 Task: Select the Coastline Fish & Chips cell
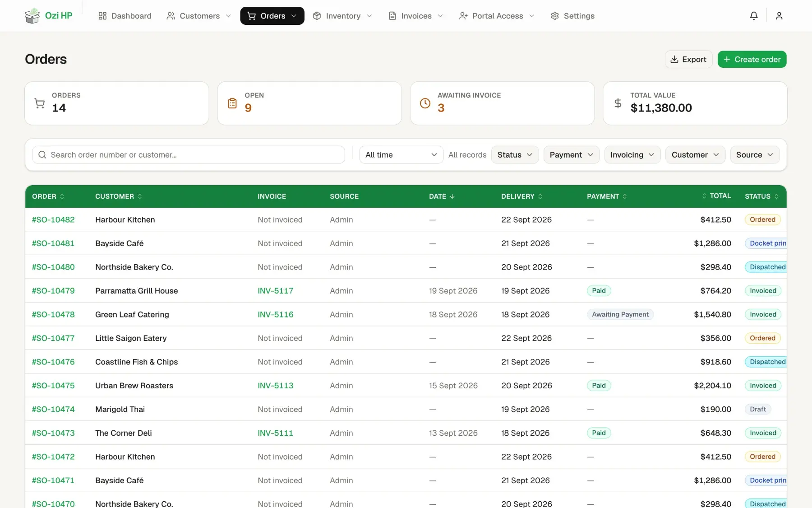click(136, 362)
